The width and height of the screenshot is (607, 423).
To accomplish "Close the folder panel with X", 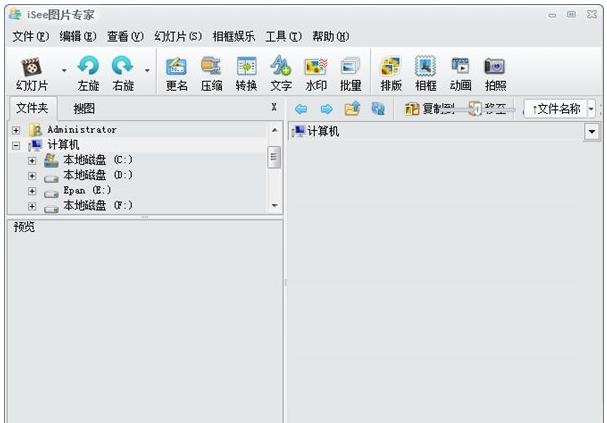I will 274,107.
